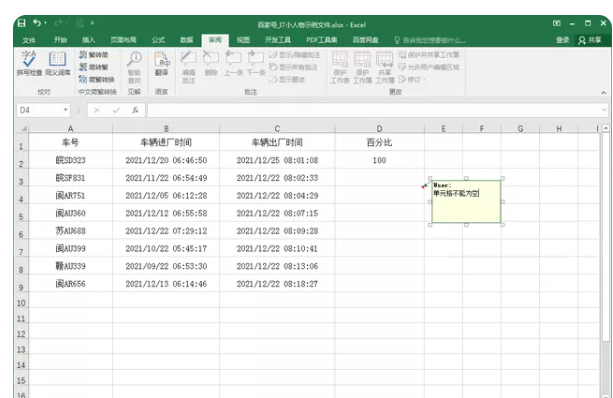Click 允许用户编辑区域 button
Screen dimensions: 613x398
coord(429,67)
